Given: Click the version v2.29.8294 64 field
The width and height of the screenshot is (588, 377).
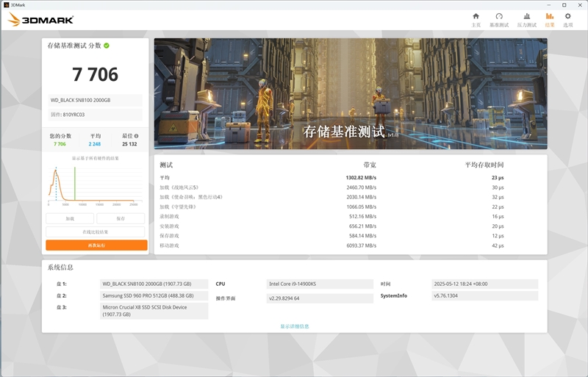Looking at the screenshot, I should click(x=320, y=298).
